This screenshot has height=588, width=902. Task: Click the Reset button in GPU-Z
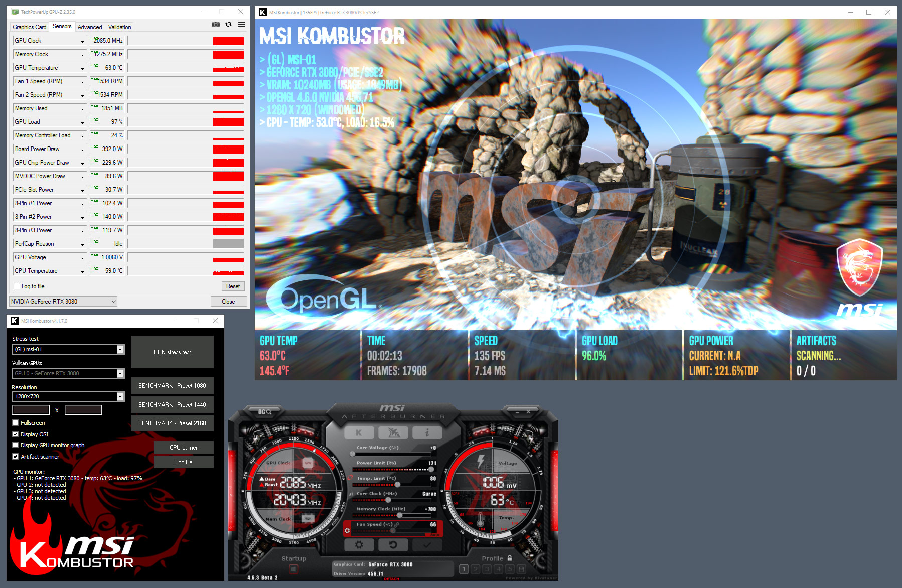coord(233,286)
